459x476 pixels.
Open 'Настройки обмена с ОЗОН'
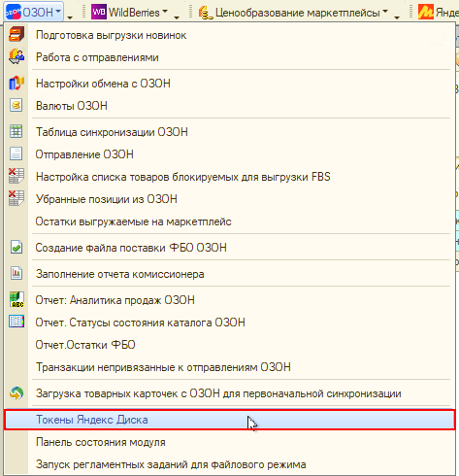pos(229,84)
